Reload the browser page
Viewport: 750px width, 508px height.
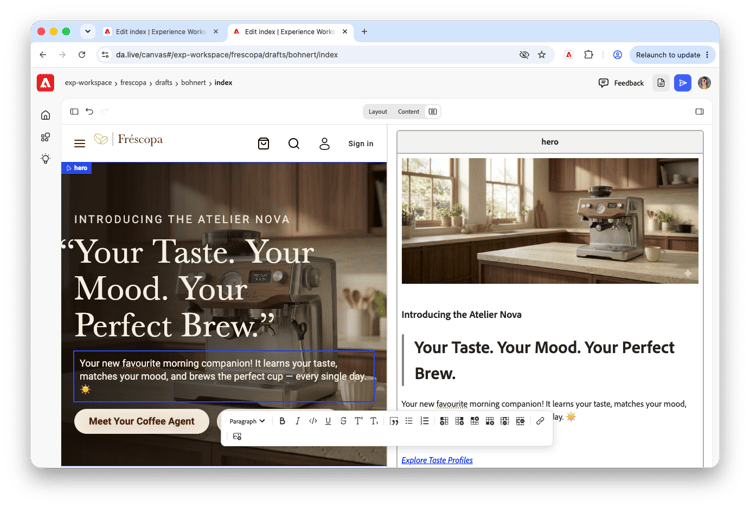(82, 55)
